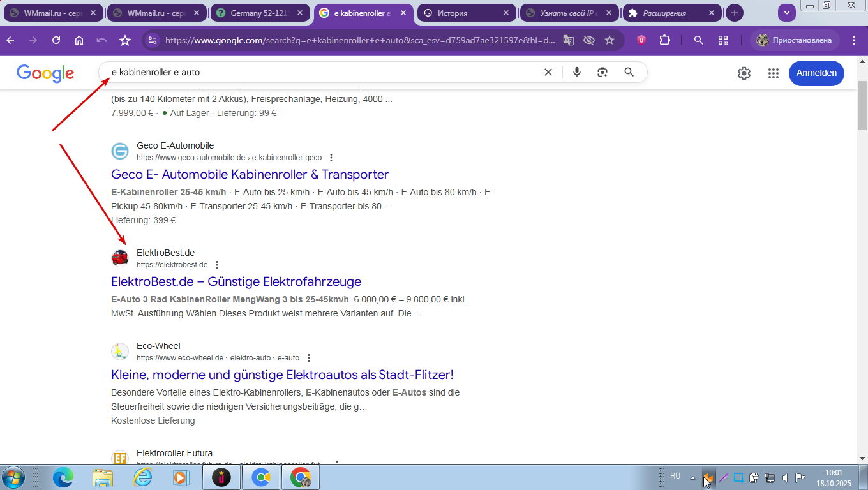Click the toolbar magnifier search icon
This screenshot has width=868, height=490.
pyautogui.click(x=699, y=40)
